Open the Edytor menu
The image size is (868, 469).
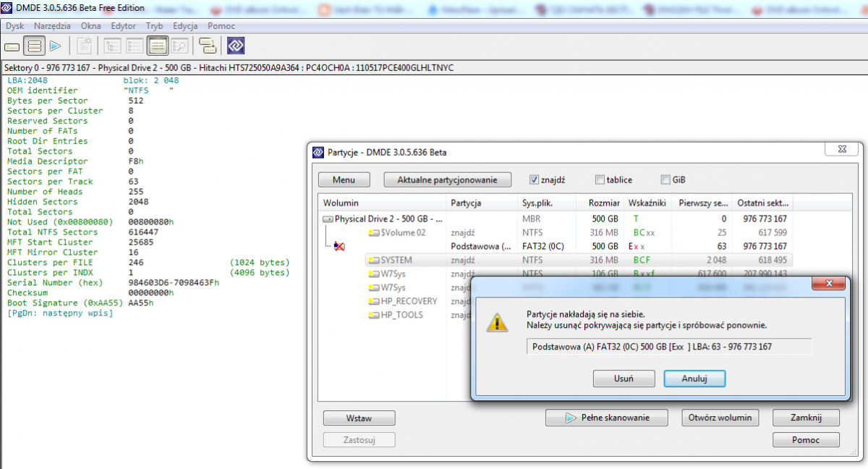[124, 26]
